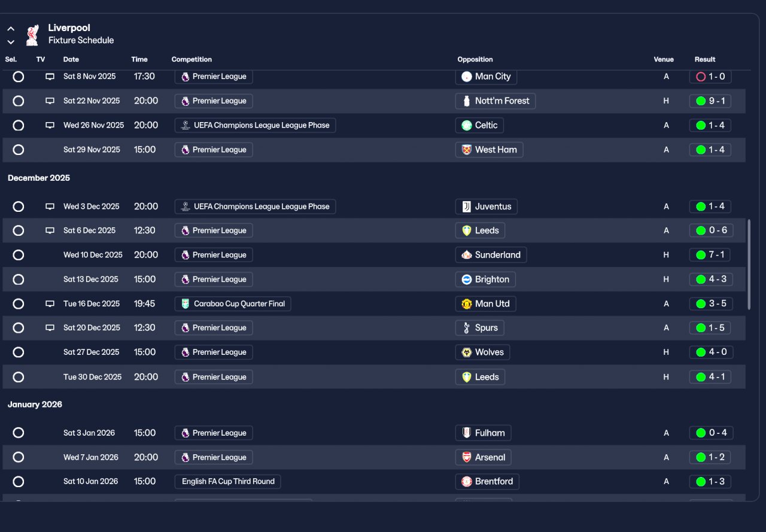766x532 pixels.
Task: Click the kick-off time "19:45"
Action: 144,304
